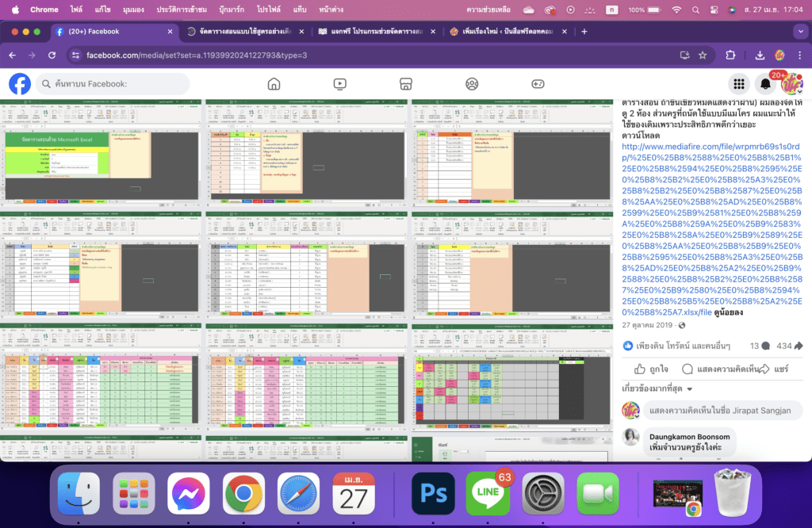Go back in Chrome
This screenshot has width=812, height=528.
pyautogui.click(x=13, y=55)
